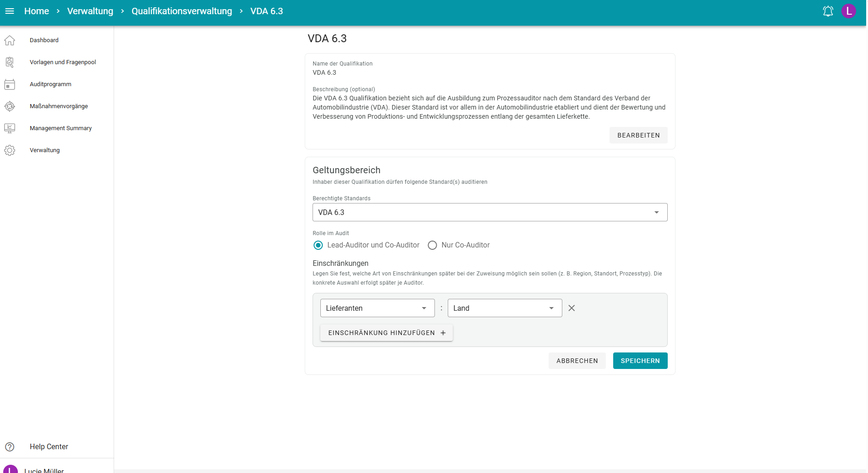Viewport: 868px width, 473px height.
Task: Click the Dashboard home icon
Action: 10,40
